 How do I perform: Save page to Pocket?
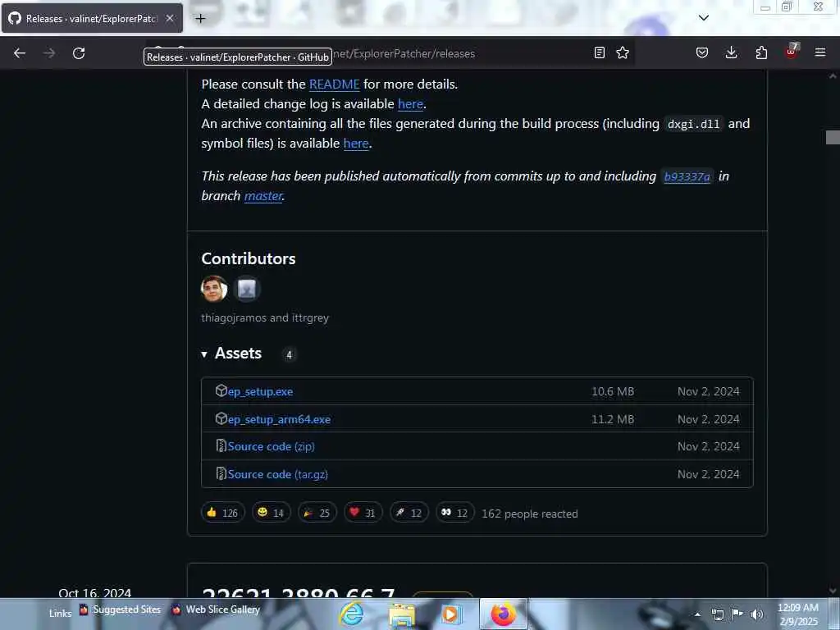pyautogui.click(x=702, y=52)
